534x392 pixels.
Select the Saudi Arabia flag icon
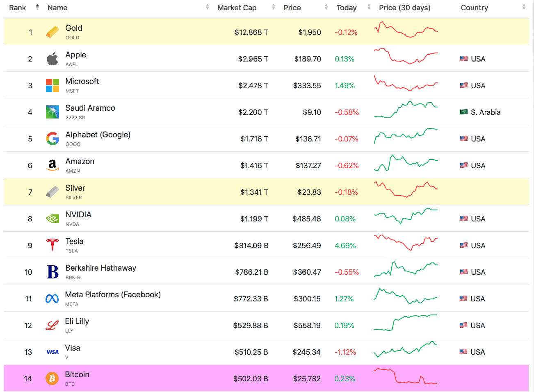pos(464,112)
